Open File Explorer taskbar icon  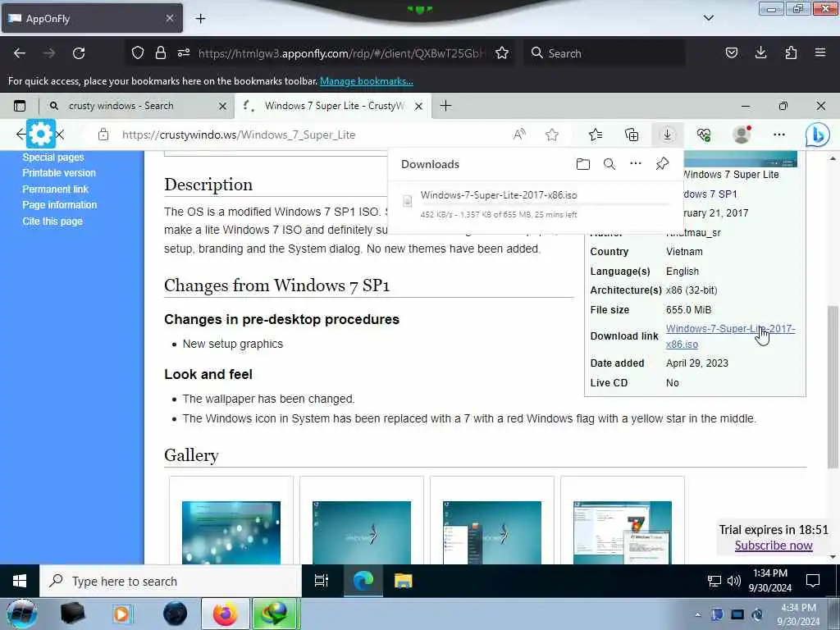pyautogui.click(x=403, y=581)
